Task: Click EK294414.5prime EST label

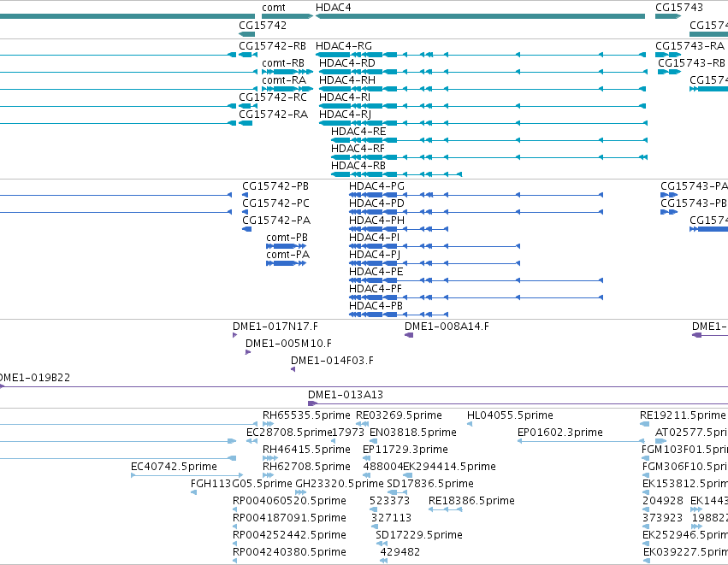Action: pyautogui.click(x=449, y=467)
